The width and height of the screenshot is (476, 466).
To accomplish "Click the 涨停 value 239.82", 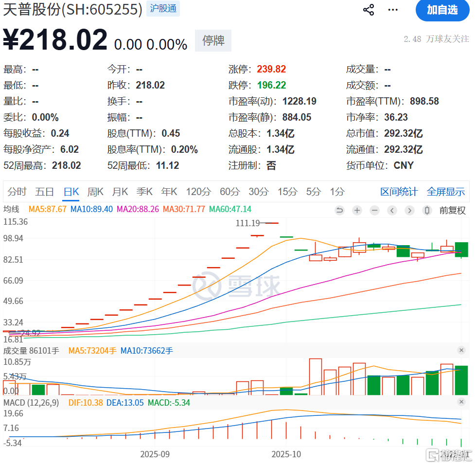I will coord(271,69).
